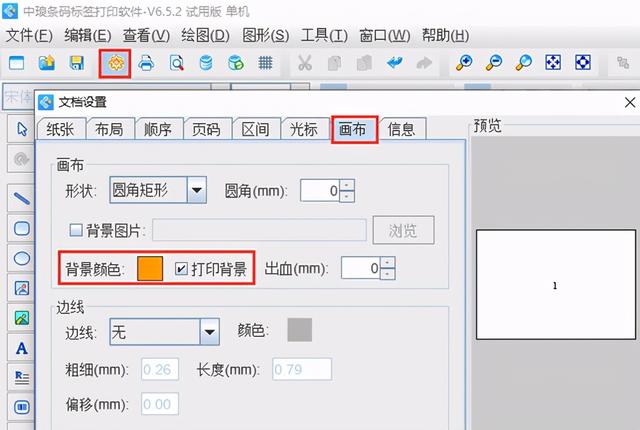Open print preview magnifier page icon
The height and width of the screenshot is (430, 640).
coord(176,63)
